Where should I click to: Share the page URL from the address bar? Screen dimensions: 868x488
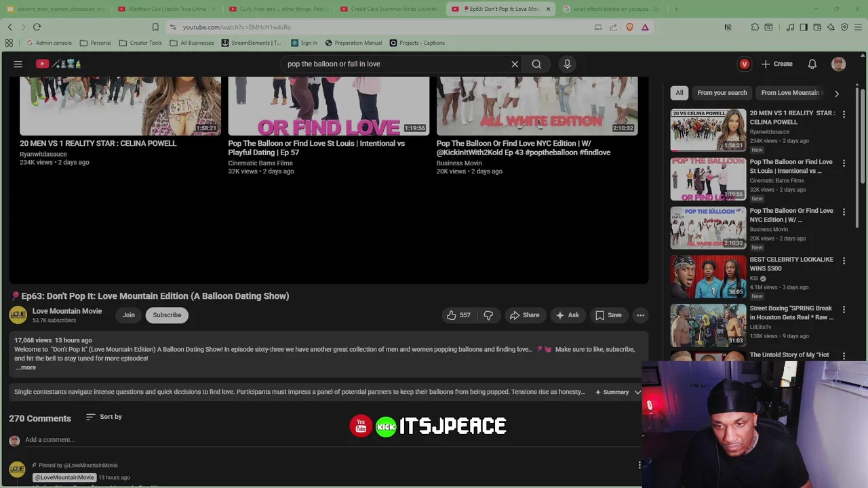(x=614, y=27)
